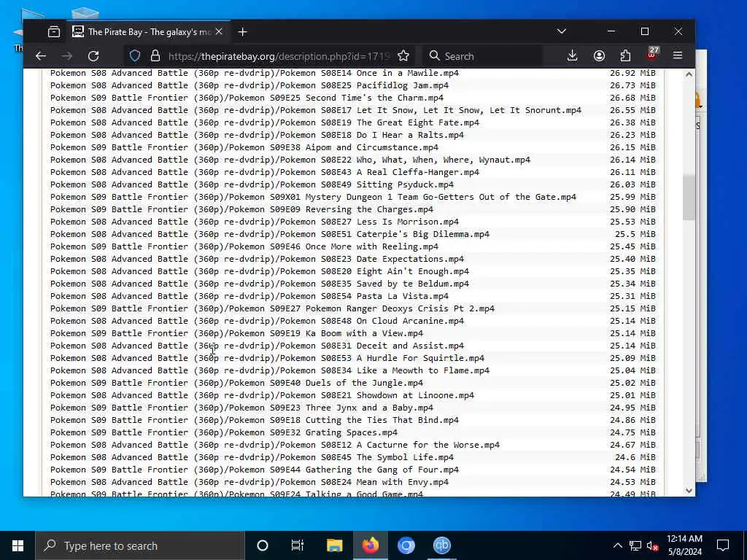
Task: Click the vertical scrollbar thumb
Action: pyautogui.click(x=689, y=198)
